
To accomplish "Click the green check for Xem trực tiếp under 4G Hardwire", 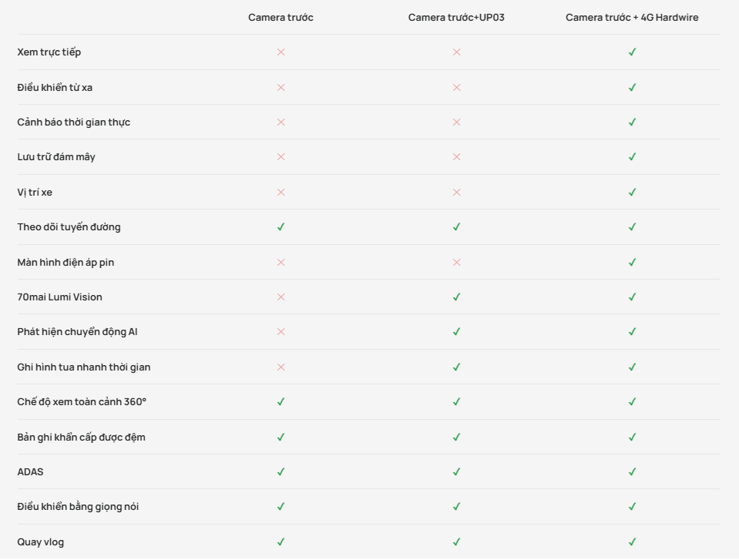I will (632, 52).
